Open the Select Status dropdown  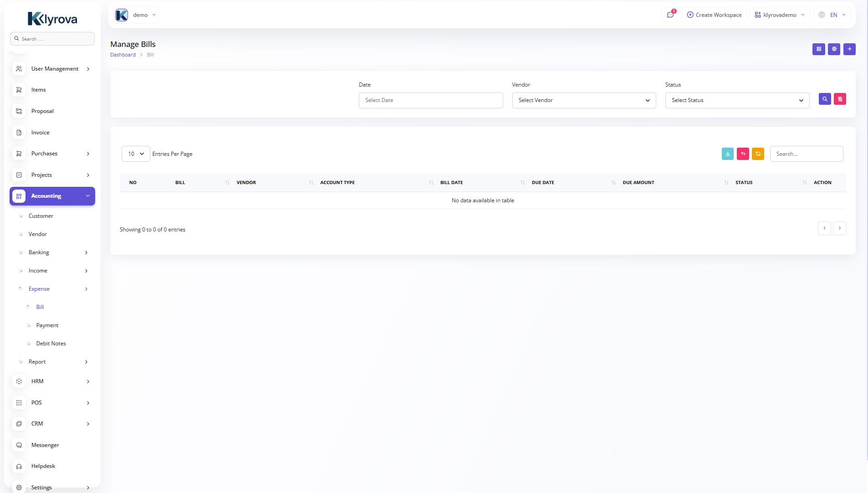737,101
